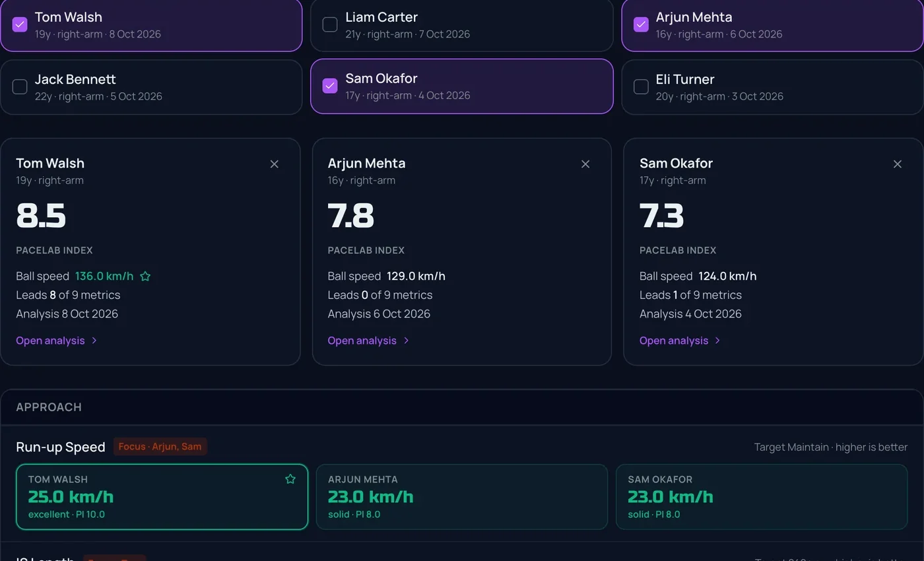Click the Run-up Speed metric title

(x=61, y=447)
